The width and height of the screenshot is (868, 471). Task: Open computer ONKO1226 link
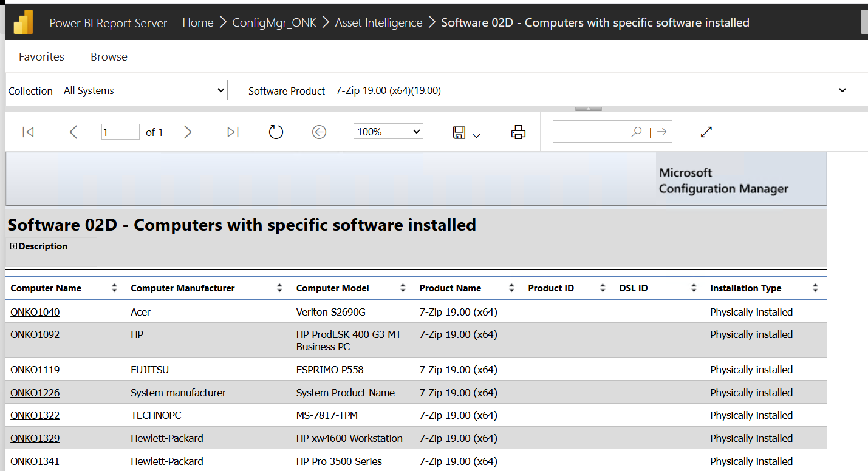pyautogui.click(x=35, y=393)
